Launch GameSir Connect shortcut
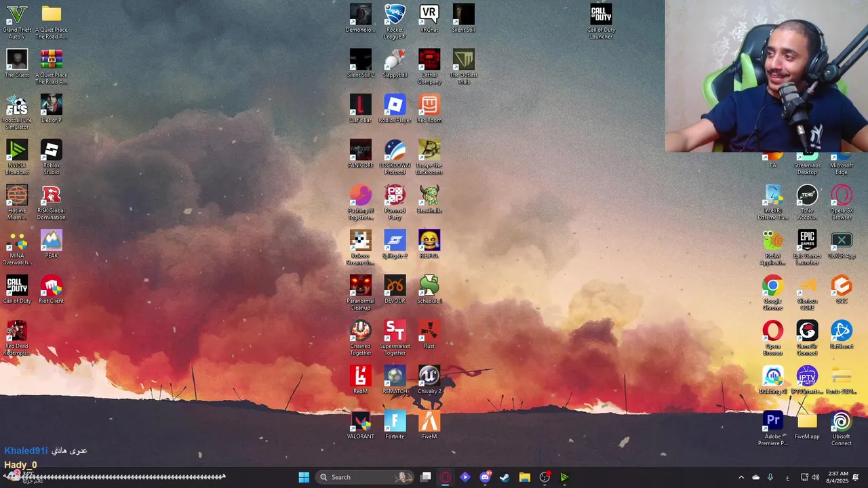The height and width of the screenshot is (488, 868). 807,338
